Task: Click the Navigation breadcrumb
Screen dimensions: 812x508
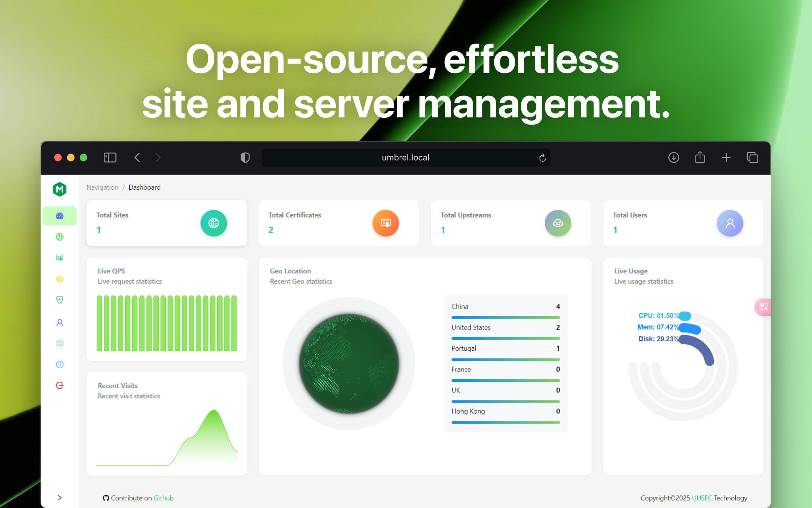Action: coord(102,187)
